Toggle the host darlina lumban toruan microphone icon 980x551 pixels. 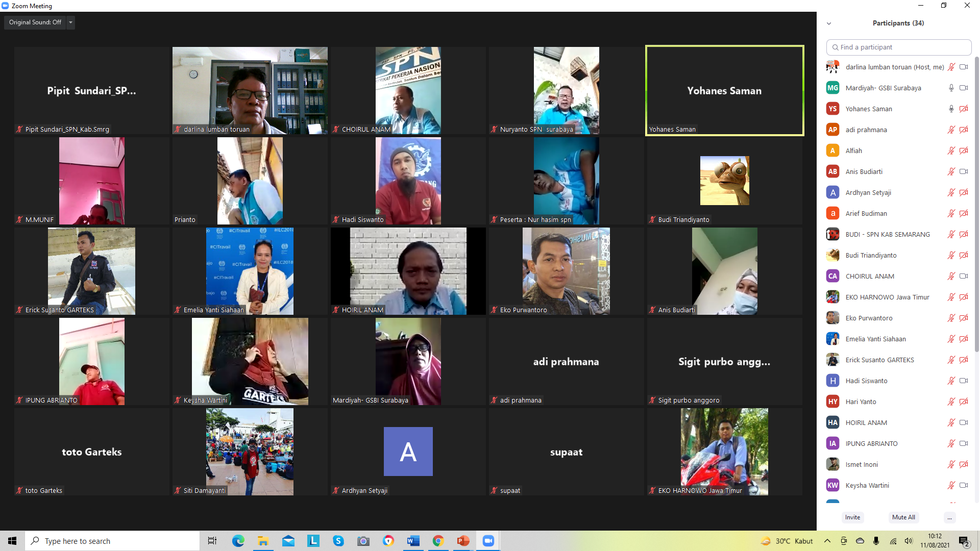click(x=951, y=67)
